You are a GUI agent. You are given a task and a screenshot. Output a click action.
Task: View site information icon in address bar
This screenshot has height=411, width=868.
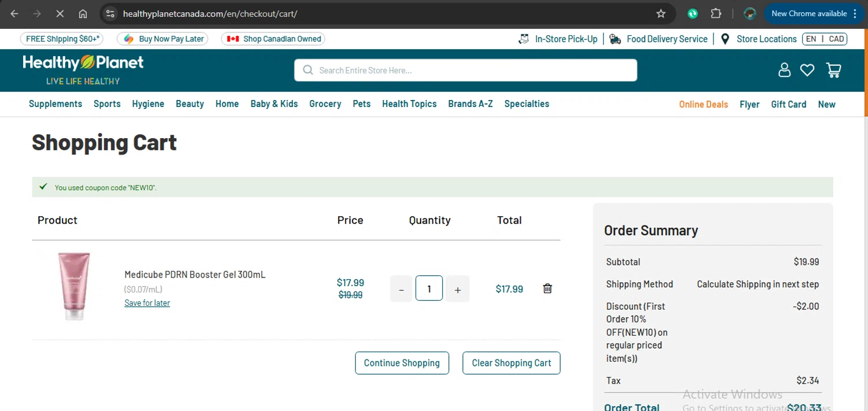(111, 13)
